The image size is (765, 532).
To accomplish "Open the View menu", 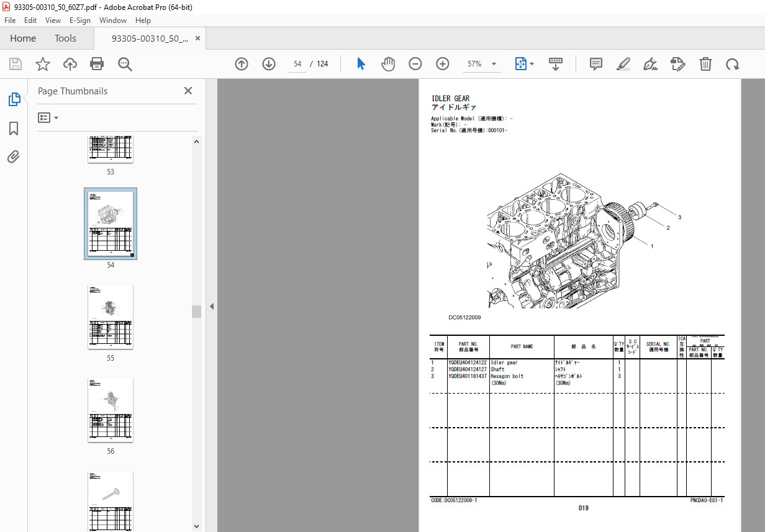I will pos(53,20).
